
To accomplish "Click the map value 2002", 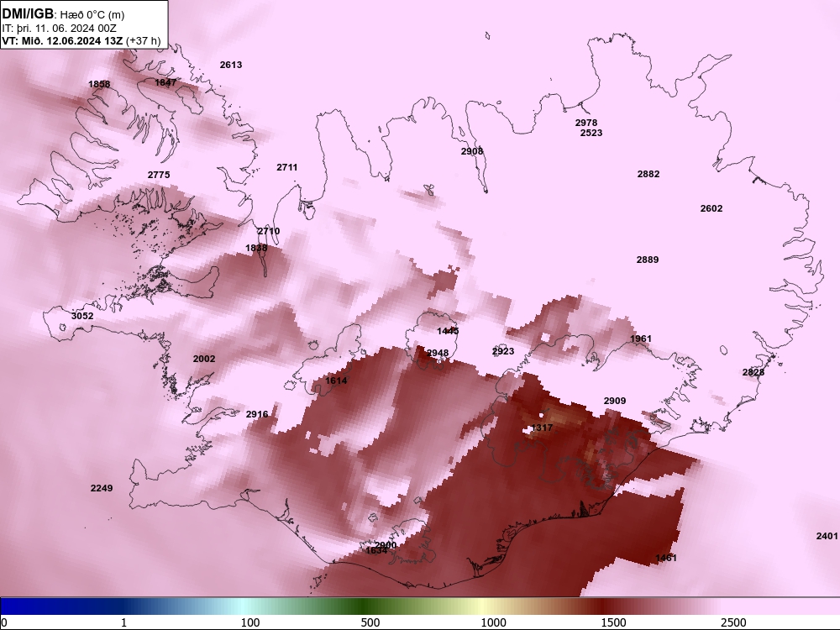I will pyautogui.click(x=204, y=359).
